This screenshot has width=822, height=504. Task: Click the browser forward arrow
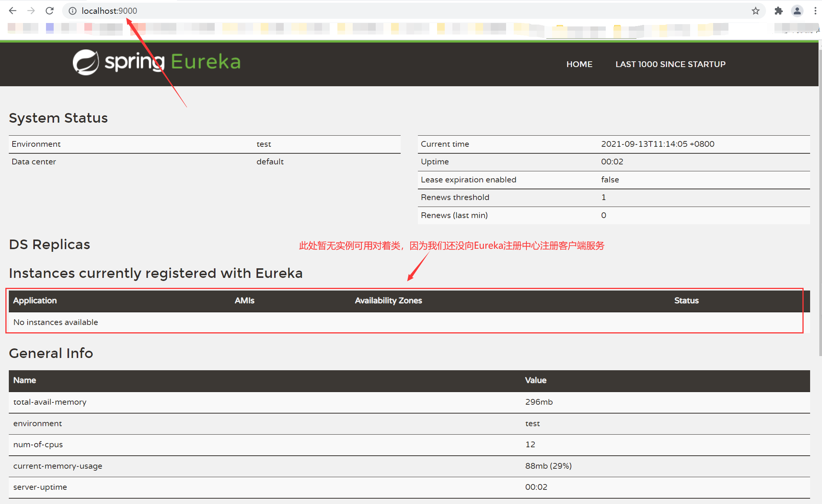pos(31,11)
